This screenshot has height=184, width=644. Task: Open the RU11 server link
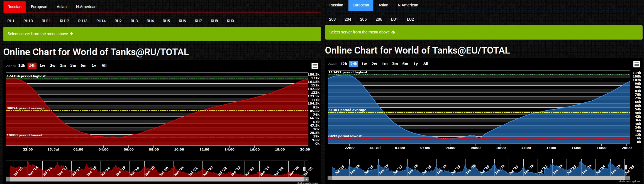pyautogui.click(x=46, y=21)
